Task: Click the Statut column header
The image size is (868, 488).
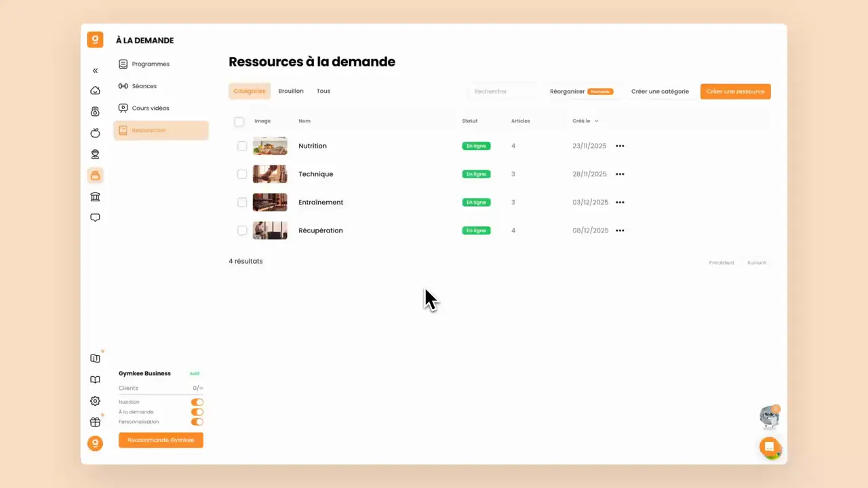Action: pyautogui.click(x=470, y=121)
